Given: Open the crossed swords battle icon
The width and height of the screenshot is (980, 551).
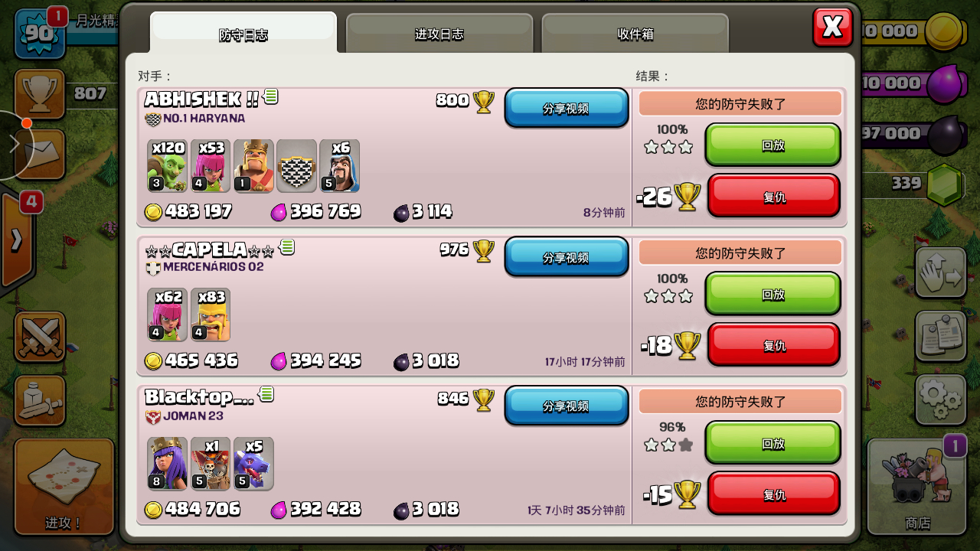Looking at the screenshot, I should pyautogui.click(x=40, y=337).
